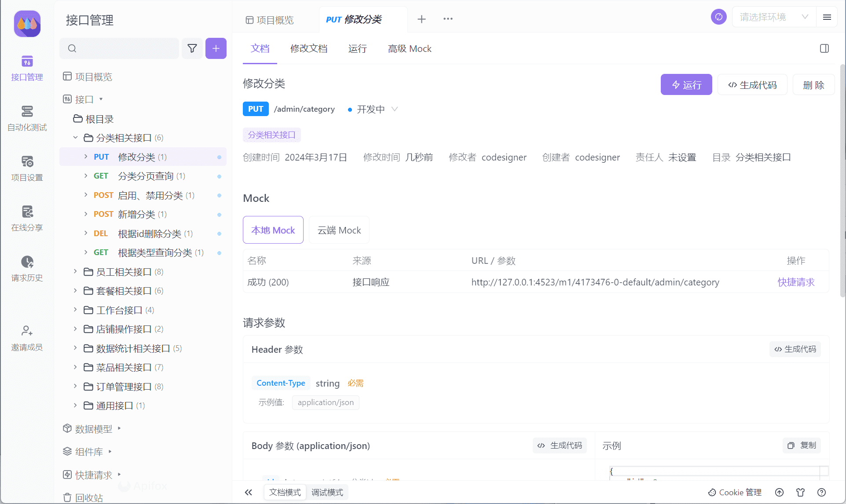
Task: Expand 套餐相关接口 folder
Action: click(x=75, y=291)
